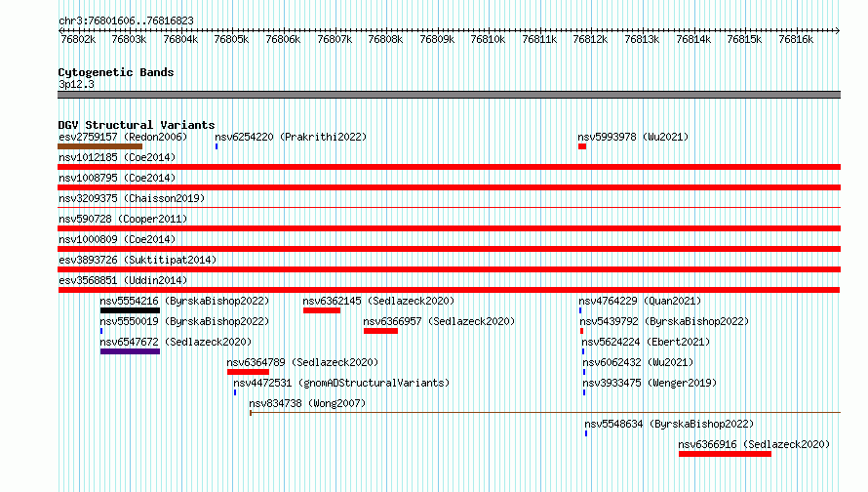Select the purple nsv6547672 variant bar
The width and height of the screenshot is (868, 492).
130,351
